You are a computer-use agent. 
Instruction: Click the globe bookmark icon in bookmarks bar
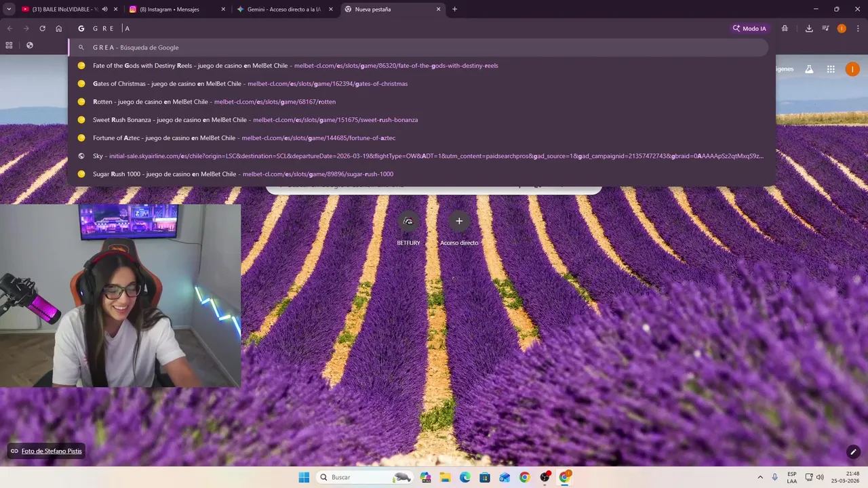coord(29,45)
